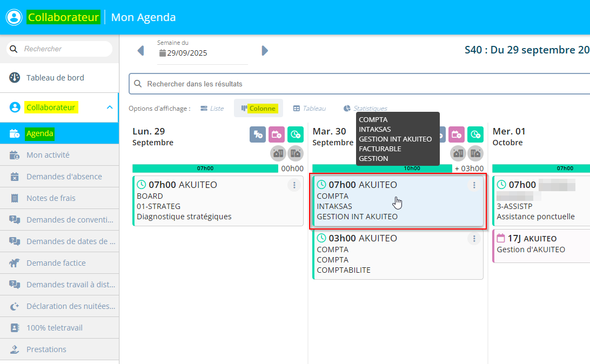Image resolution: width=590 pixels, height=364 pixels.
Task: Open three-dot menu on 03h00 COMPTA entry
Action: (474, 239)
